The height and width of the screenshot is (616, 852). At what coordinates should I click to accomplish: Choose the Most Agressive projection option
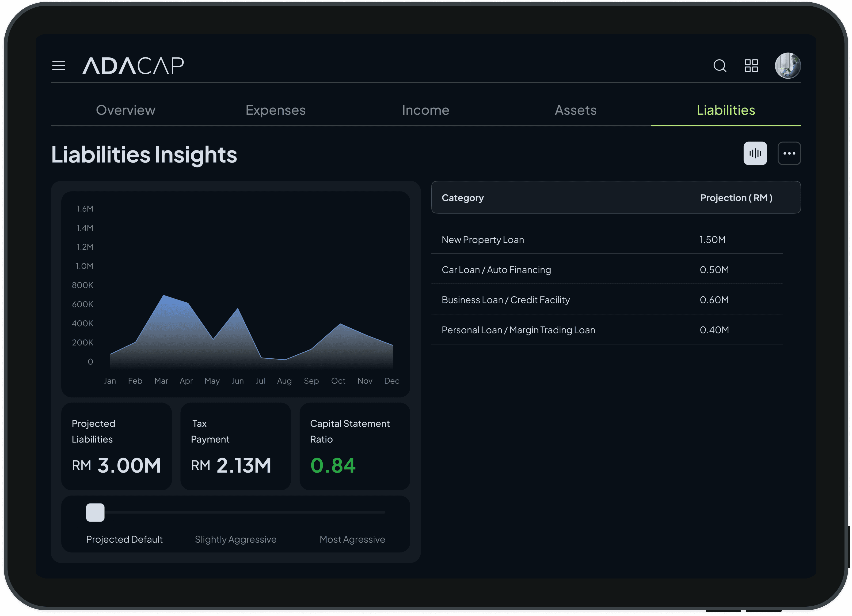pos(352,539)
